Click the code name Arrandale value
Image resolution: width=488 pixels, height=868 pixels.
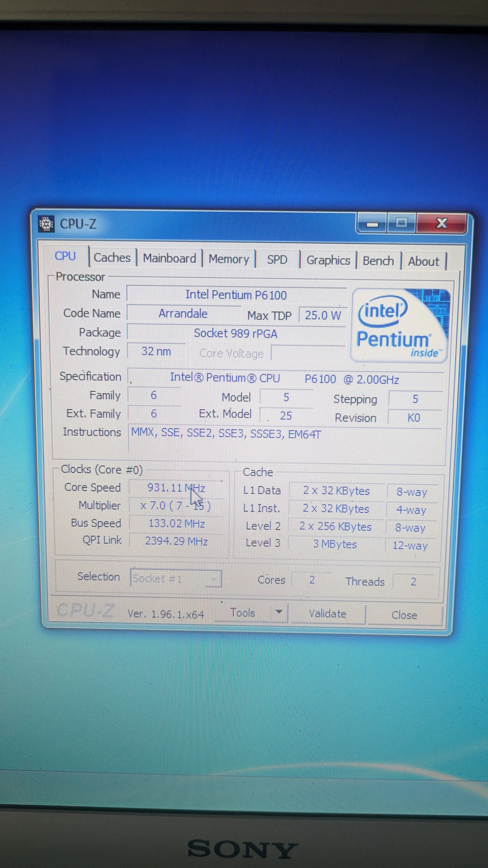183,314
